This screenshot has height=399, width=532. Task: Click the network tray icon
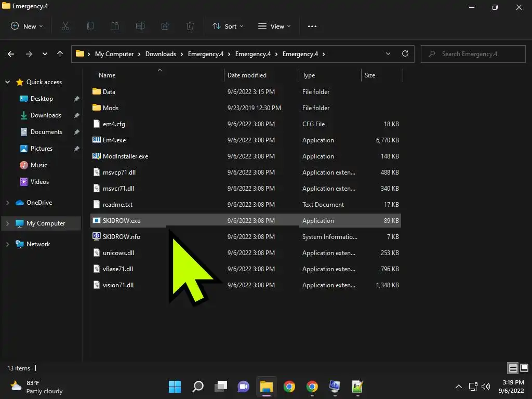point(473,387)
